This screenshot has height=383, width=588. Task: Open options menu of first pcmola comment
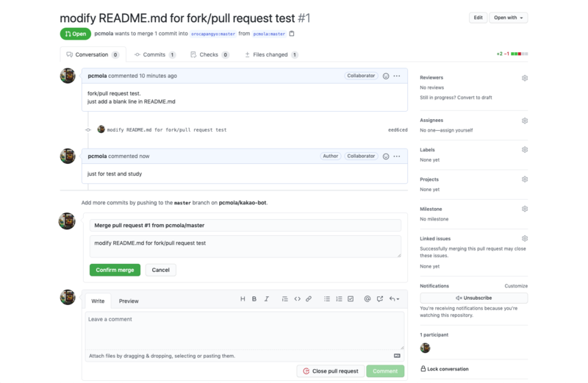397,76
